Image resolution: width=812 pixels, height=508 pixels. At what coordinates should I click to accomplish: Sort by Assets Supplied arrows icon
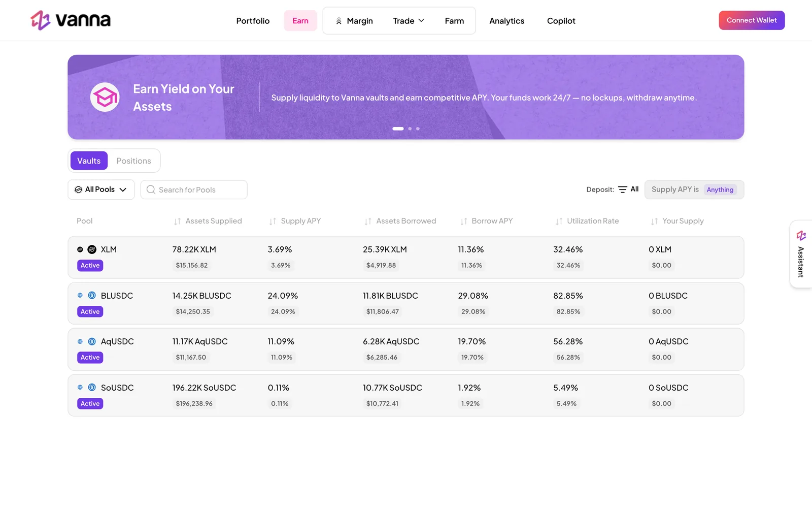click(177, 221)
